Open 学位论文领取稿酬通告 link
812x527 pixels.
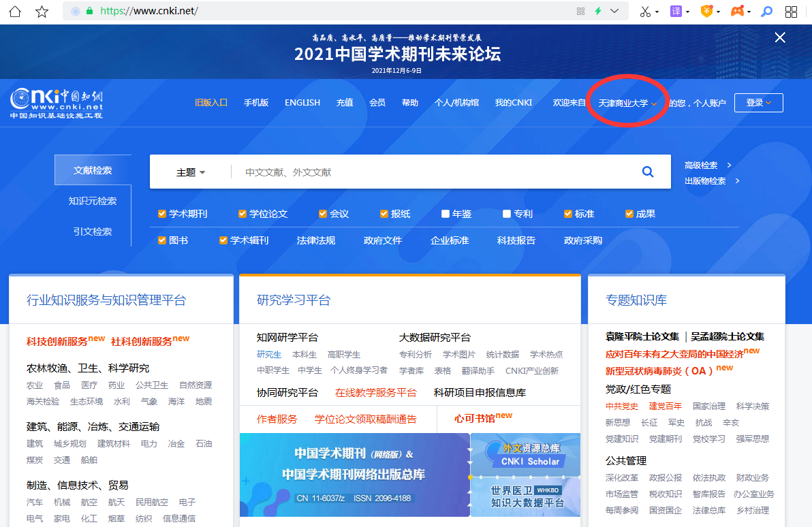(366, 419)
